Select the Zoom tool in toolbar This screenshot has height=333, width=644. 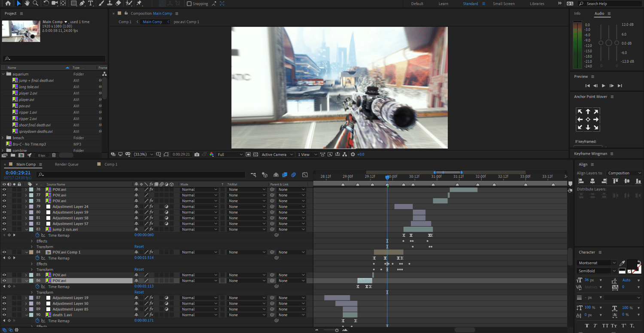coord(35,3)
